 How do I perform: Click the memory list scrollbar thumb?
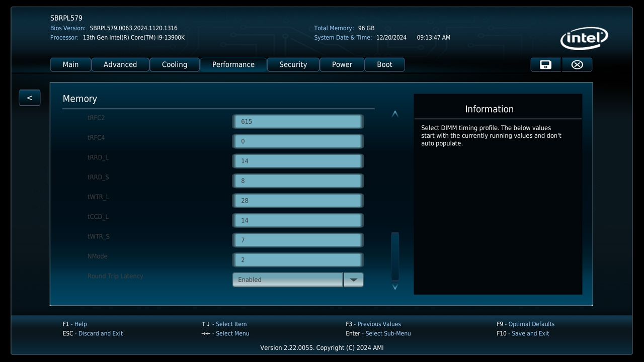click(x=395, y=256)
